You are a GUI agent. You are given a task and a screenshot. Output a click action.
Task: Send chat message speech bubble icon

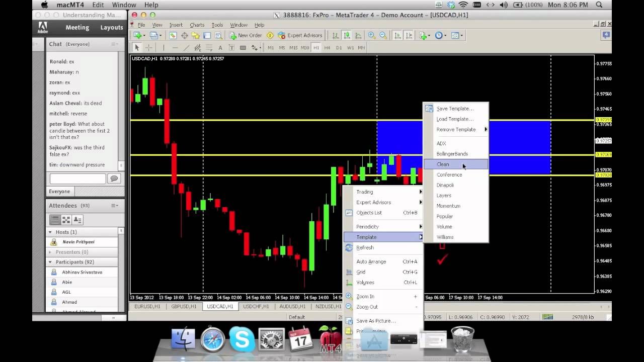pos(114,178)
